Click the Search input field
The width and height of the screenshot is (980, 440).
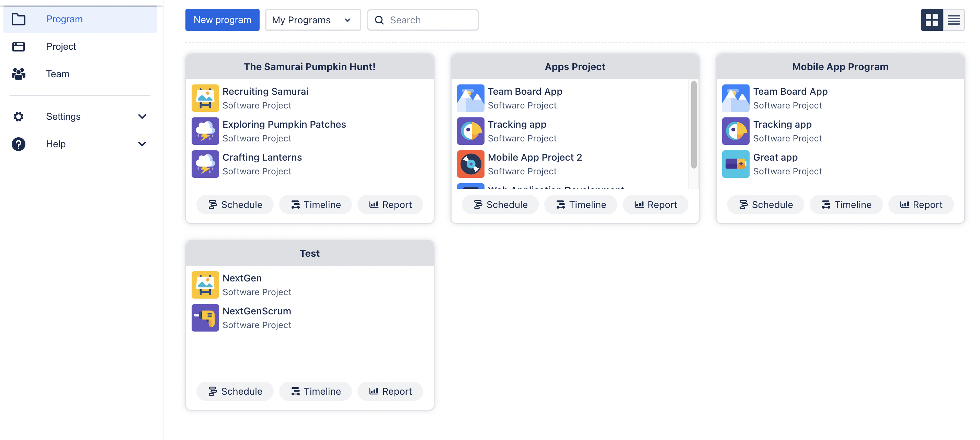[x=430, y=20]
